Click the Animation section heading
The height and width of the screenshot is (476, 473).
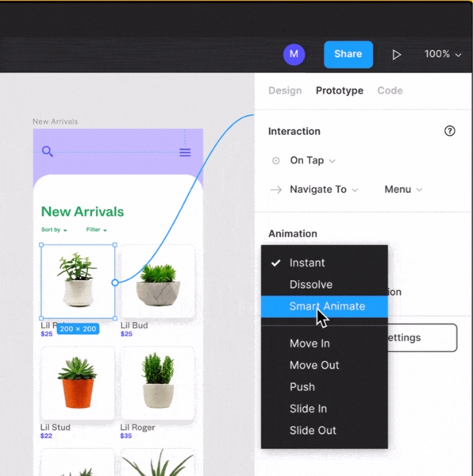(293, 234)
